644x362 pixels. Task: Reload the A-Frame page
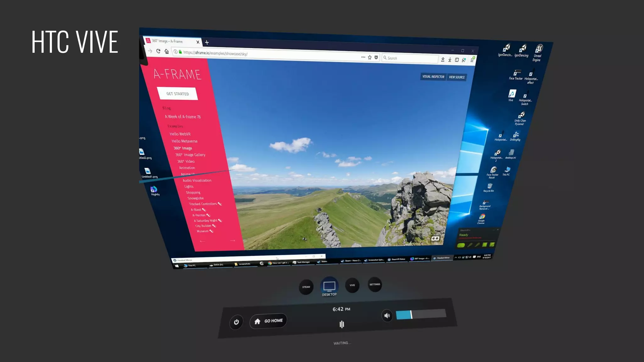coord(158,51)
